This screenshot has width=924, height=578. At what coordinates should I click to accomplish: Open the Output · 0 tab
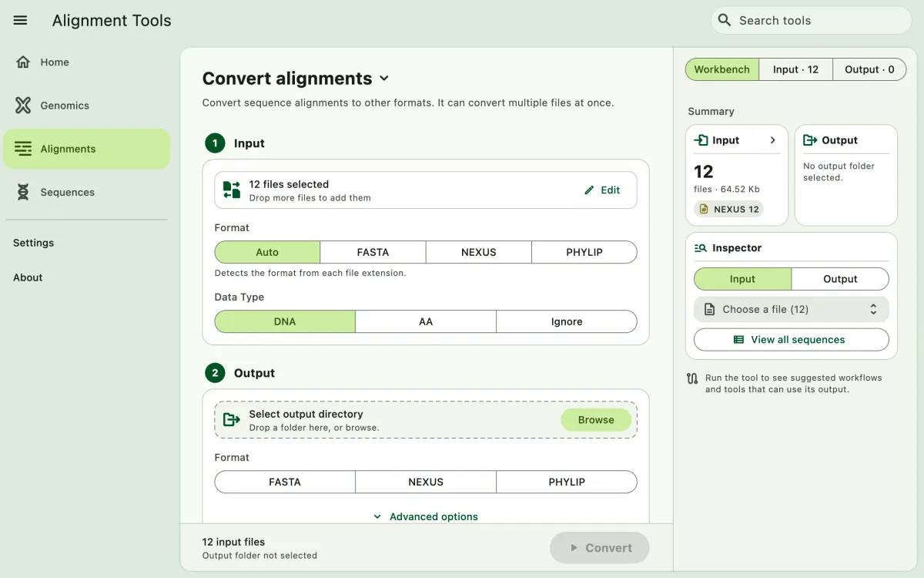click(x=869, y=69)
